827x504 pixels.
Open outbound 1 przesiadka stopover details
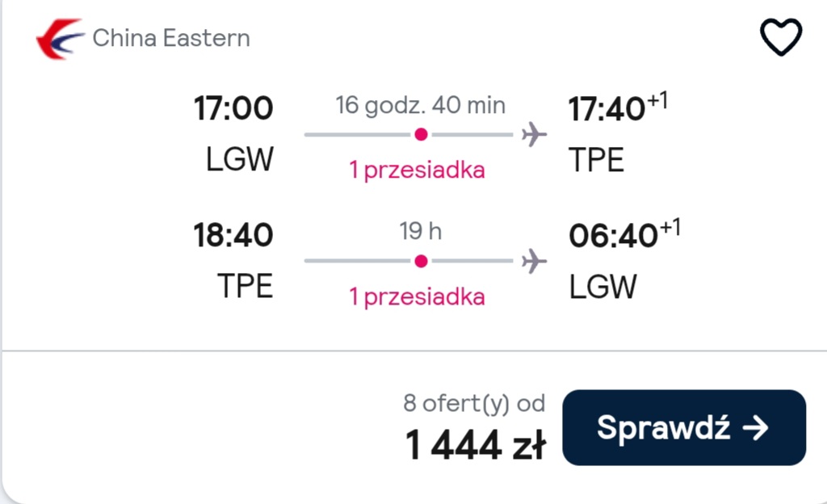click(x=417, y=170)
